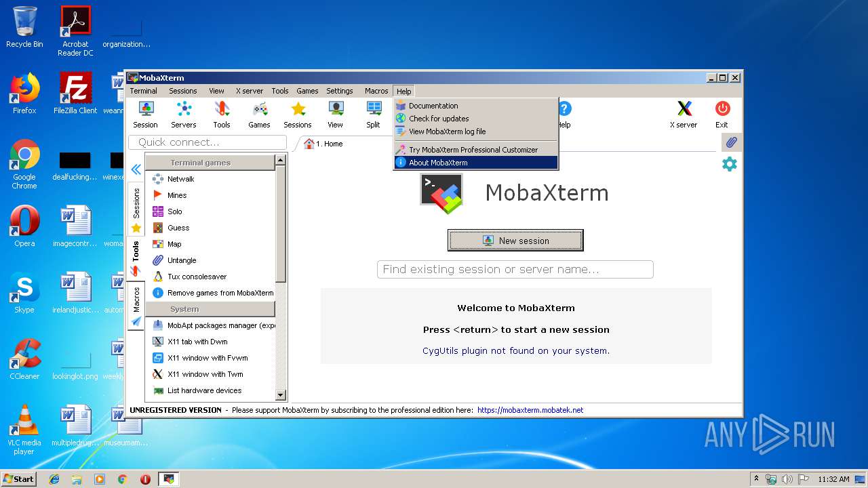Click the New session button
The width and height of the screenshot is (868, 488).
(515, 241)
